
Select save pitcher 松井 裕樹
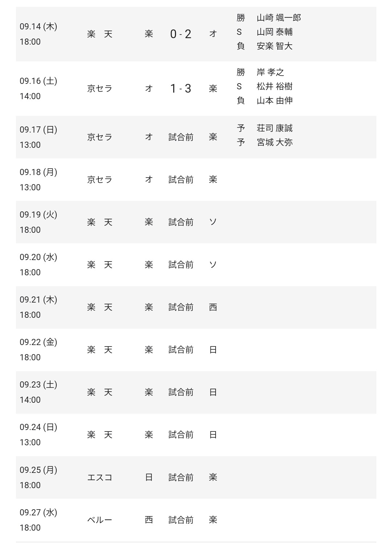274,86
